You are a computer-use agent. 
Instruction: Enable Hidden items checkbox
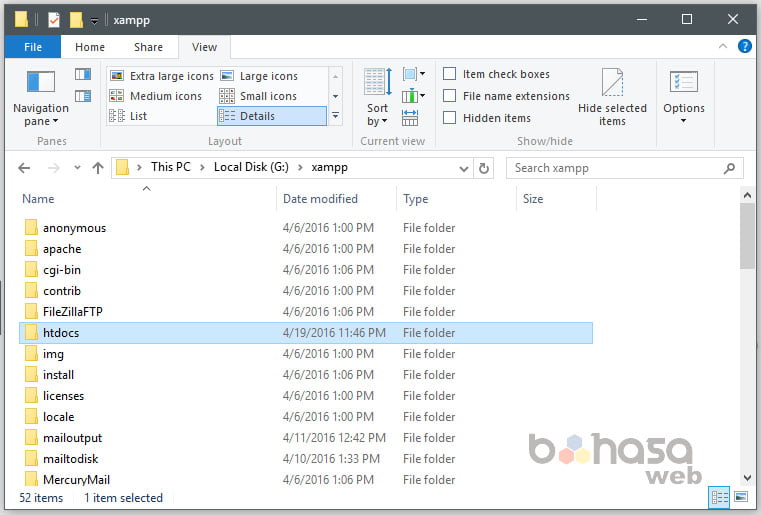[x=450, y=117]
